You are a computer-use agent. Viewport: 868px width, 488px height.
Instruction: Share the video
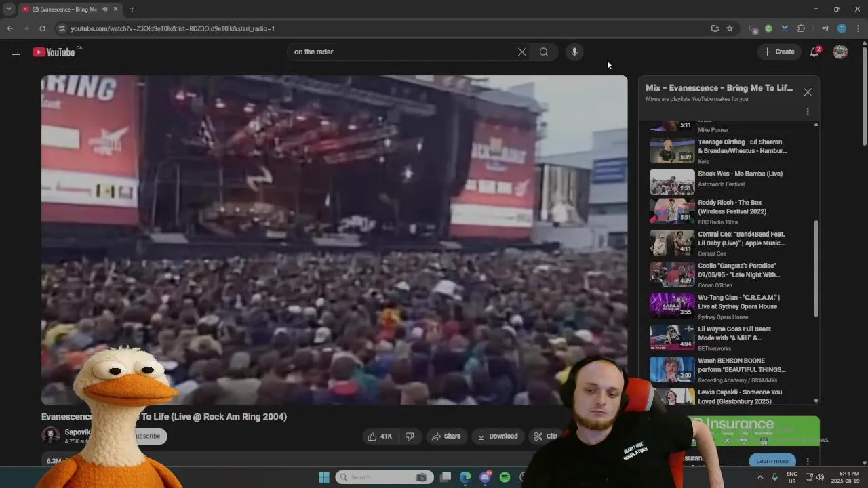pos(446,436)
